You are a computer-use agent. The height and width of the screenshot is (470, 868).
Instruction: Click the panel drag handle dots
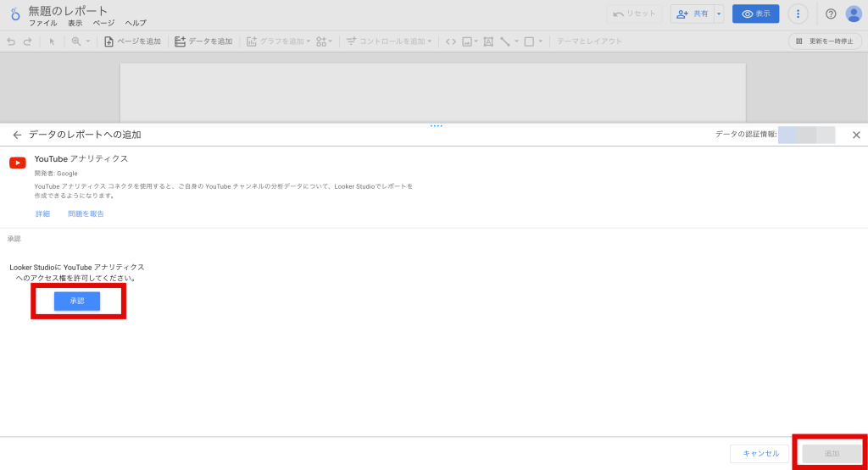437,126
